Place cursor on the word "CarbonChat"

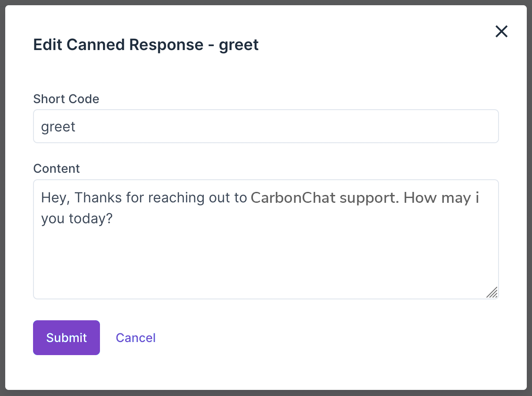point(293,198)
